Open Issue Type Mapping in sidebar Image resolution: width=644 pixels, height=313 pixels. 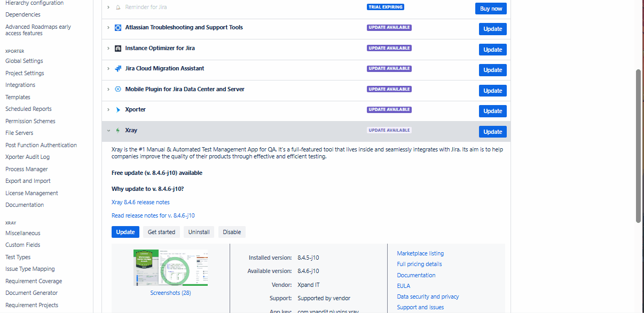pyautogui.click(x=30, y=269)
